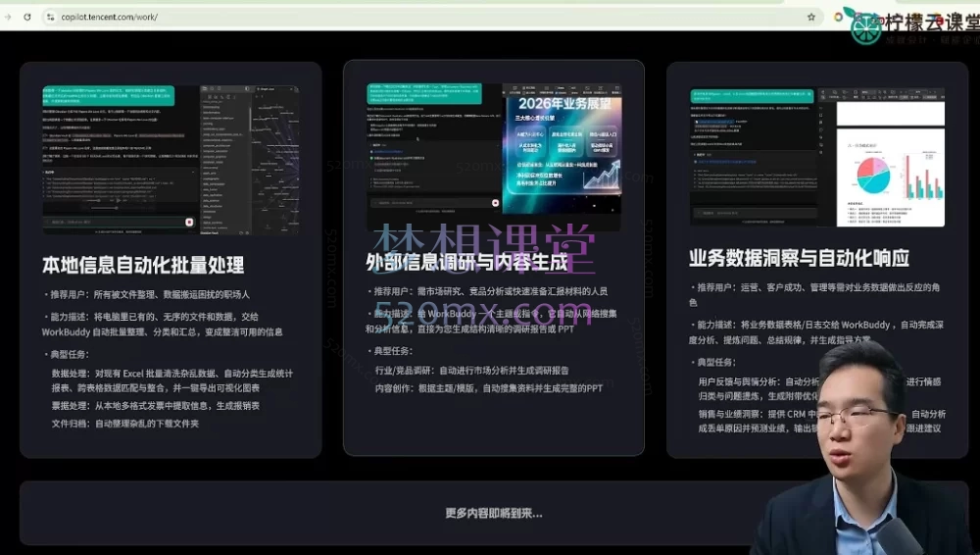Select the heading 外部信息调研与内容生成
This screenshot has height=555, width=980.
pos(466,262)
